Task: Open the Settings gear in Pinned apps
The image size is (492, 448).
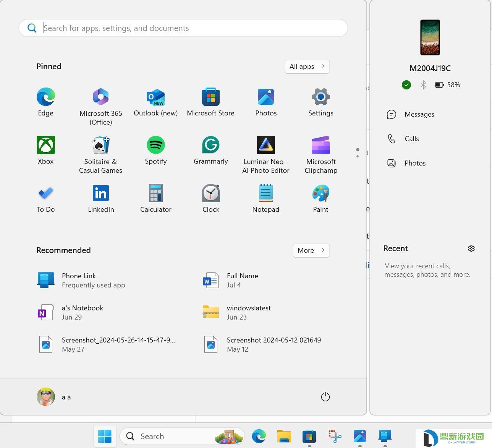Action: [321, 102]
